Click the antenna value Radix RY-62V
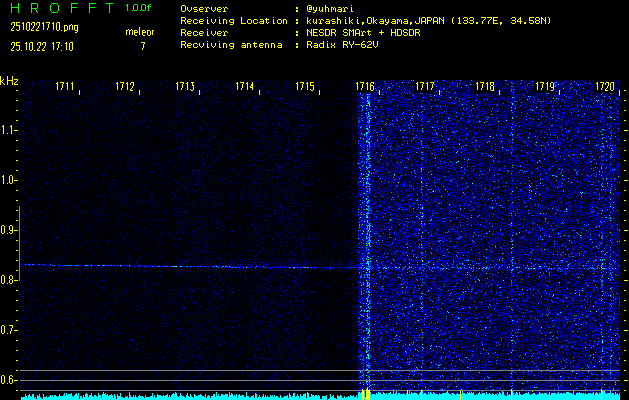 (342, 45)
